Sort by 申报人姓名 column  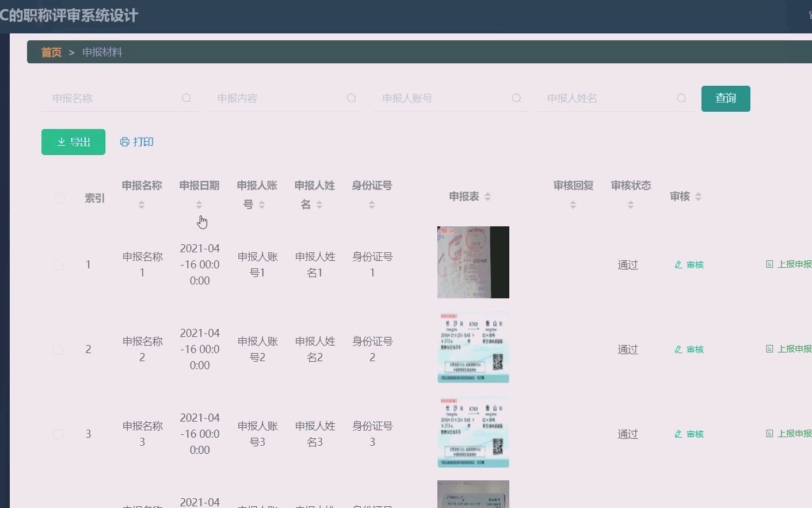point(319,204)
